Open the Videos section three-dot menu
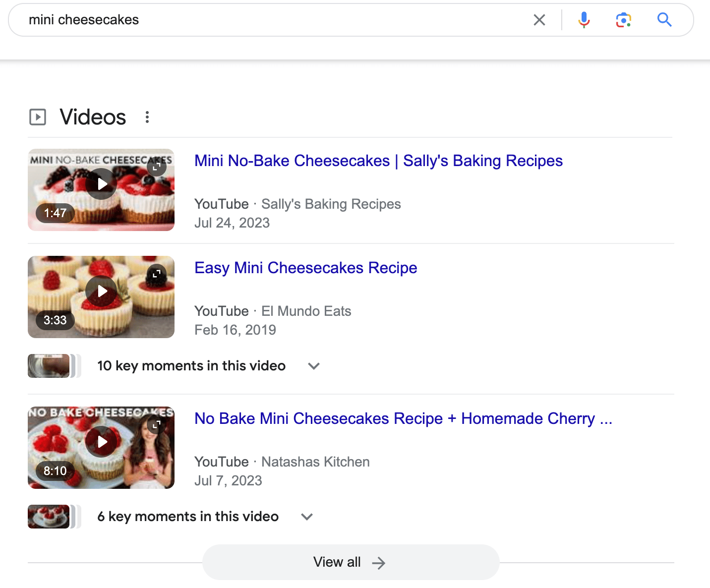710x588 pixels. pos(147,117)
